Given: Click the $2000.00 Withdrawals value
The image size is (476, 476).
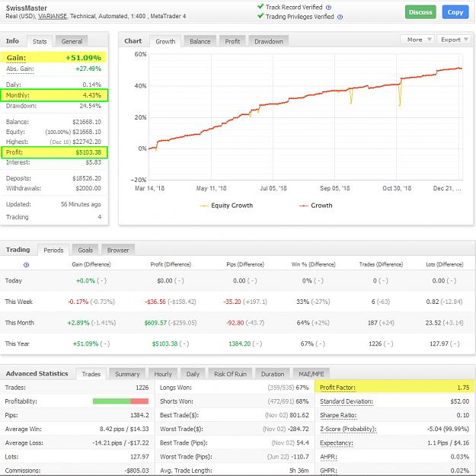Looking at the screenshot, I should click(x=88, y=188).
